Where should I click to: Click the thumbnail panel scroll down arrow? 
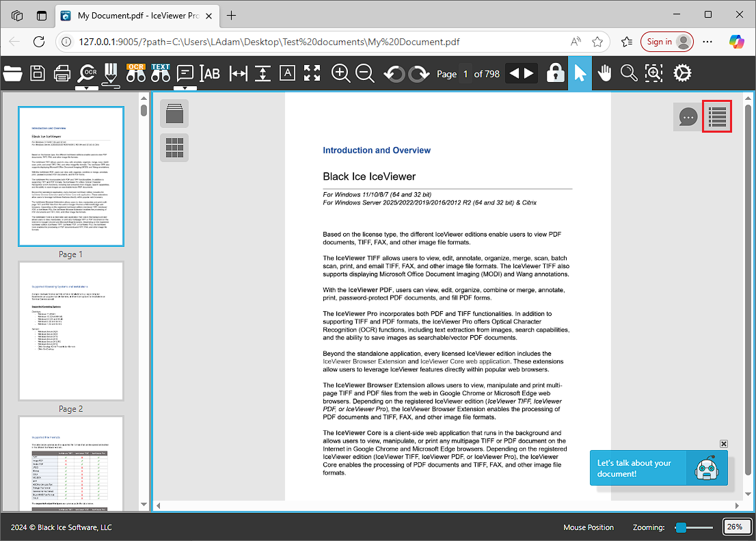click(x=144, y=504)
